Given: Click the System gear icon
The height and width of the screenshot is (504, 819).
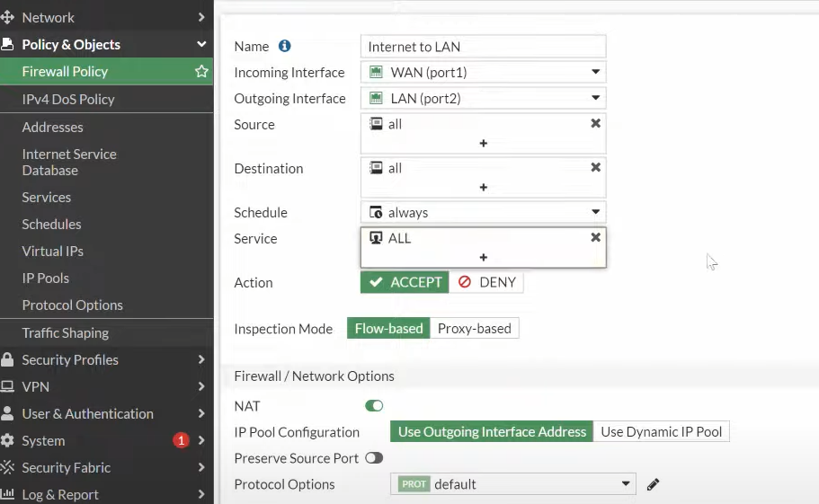Looking at the screenshot, I should click(7, 440).
